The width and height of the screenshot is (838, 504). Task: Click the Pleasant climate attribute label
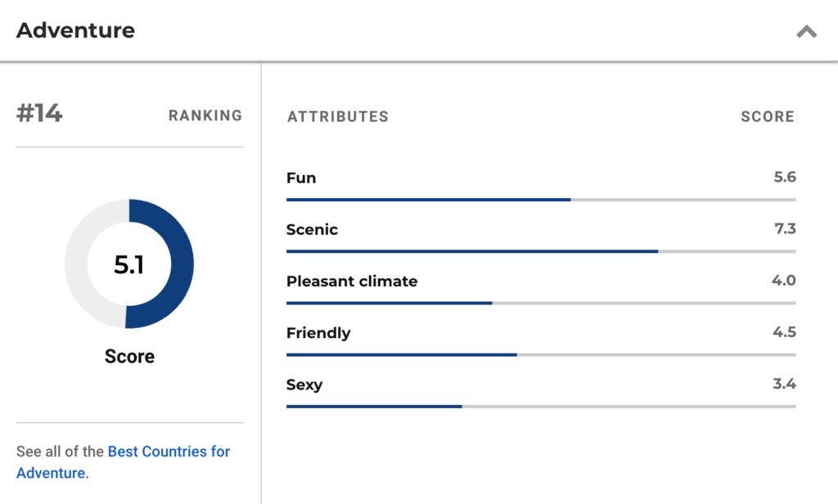(352, 281)
